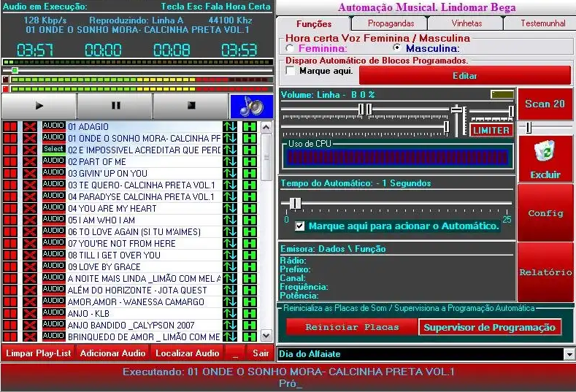The width and height of the screenshot is (576, 392).
Task: Click the music note speaker icon
Action: [252, 106]
